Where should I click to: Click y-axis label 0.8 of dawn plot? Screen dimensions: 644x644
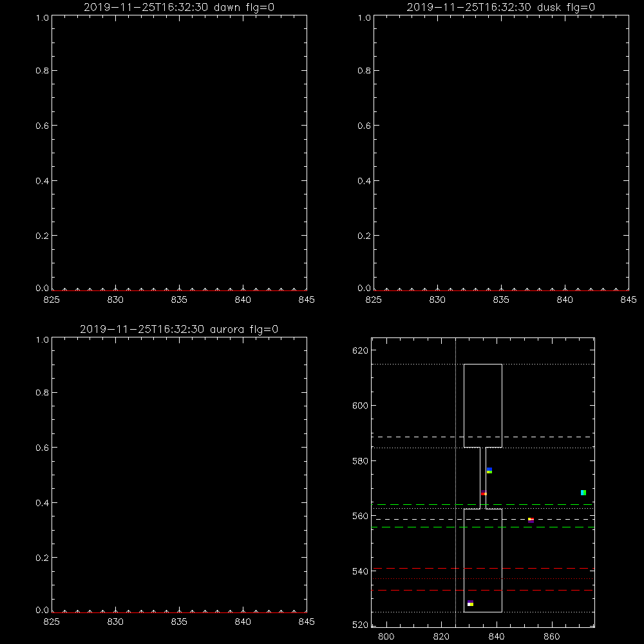42,71
